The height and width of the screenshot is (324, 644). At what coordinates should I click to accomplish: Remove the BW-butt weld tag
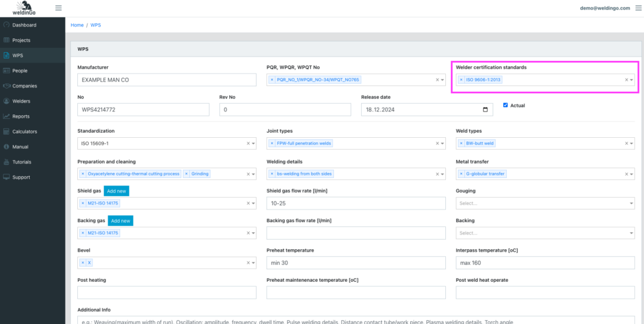461,143
